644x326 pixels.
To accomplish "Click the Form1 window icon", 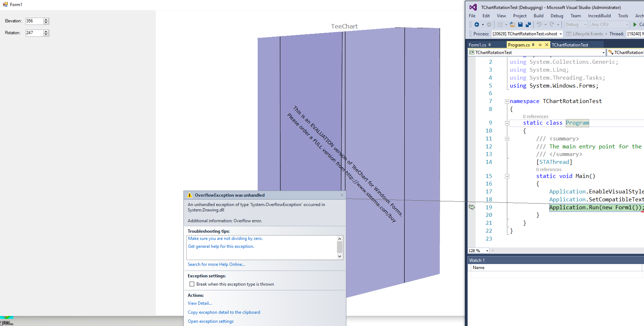I will pos(5,4).
